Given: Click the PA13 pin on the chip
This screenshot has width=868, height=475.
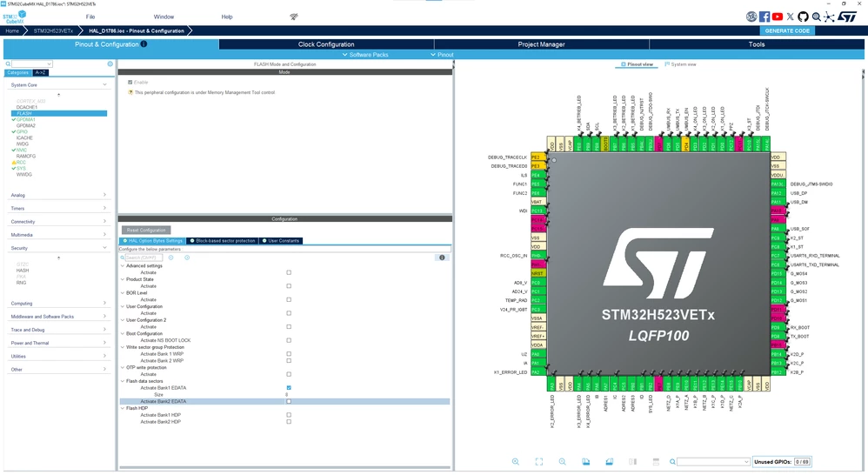Looking at the screenshot, I should (x=778, y=184).
